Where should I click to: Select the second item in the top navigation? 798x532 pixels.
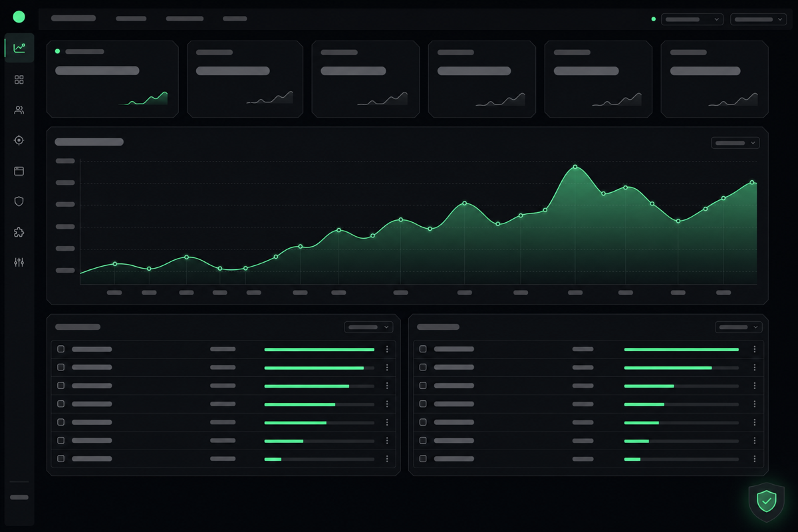(x=131, y=19)
